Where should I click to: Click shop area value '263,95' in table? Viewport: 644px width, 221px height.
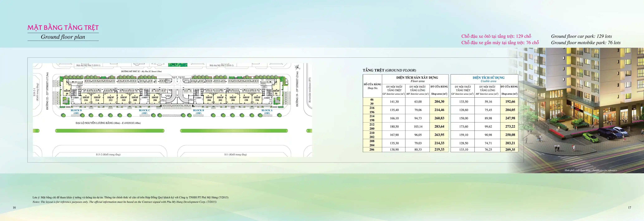(439, 135)
